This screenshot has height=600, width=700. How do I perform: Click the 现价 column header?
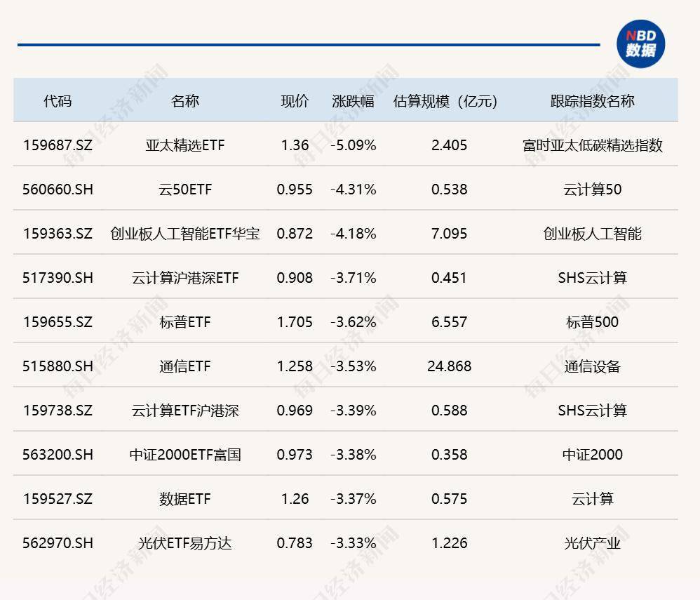[294, 100]
